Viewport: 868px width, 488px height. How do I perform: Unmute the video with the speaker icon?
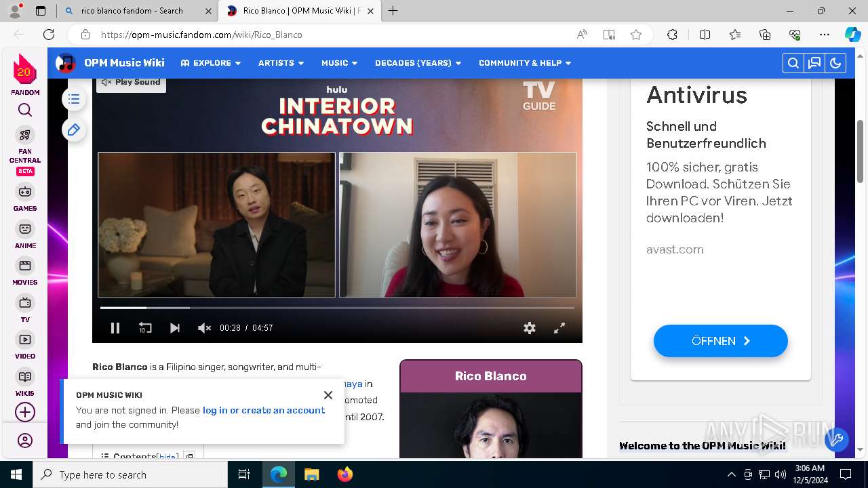204,328
